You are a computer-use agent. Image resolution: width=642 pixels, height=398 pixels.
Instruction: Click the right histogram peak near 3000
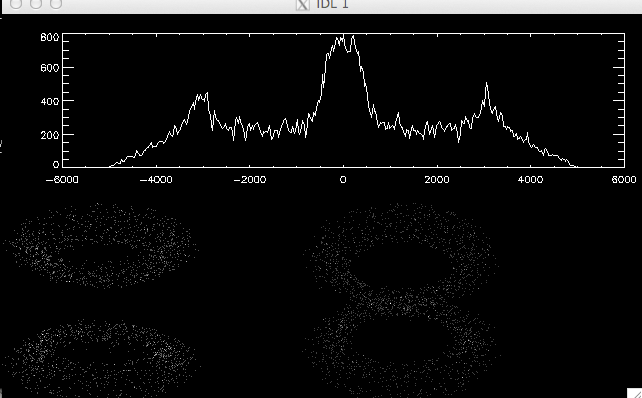[486, 92]
